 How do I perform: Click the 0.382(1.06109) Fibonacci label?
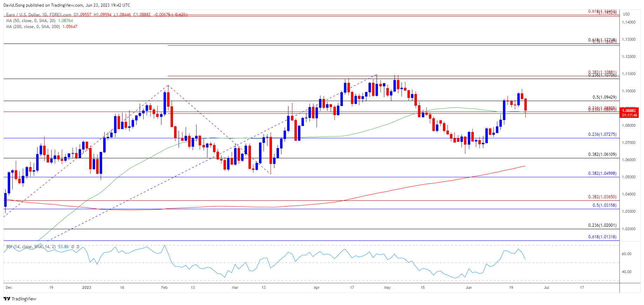[602, 154]
